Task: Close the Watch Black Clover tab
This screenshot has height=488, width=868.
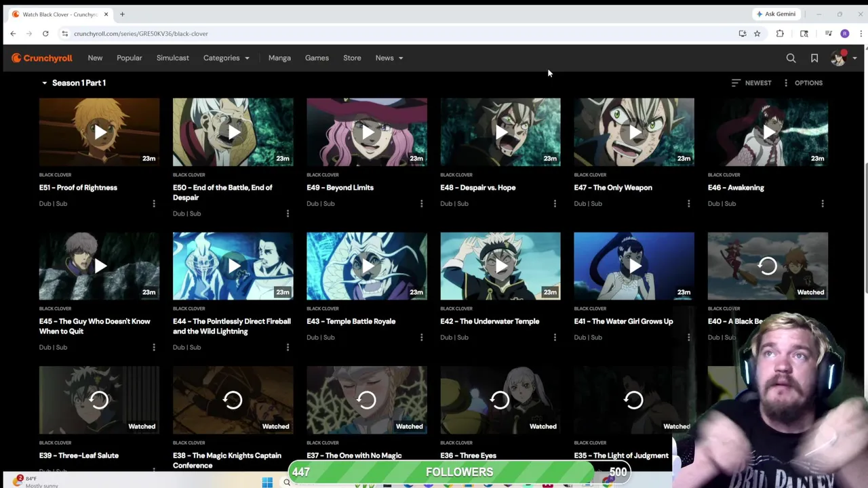Action: (106, 14)
